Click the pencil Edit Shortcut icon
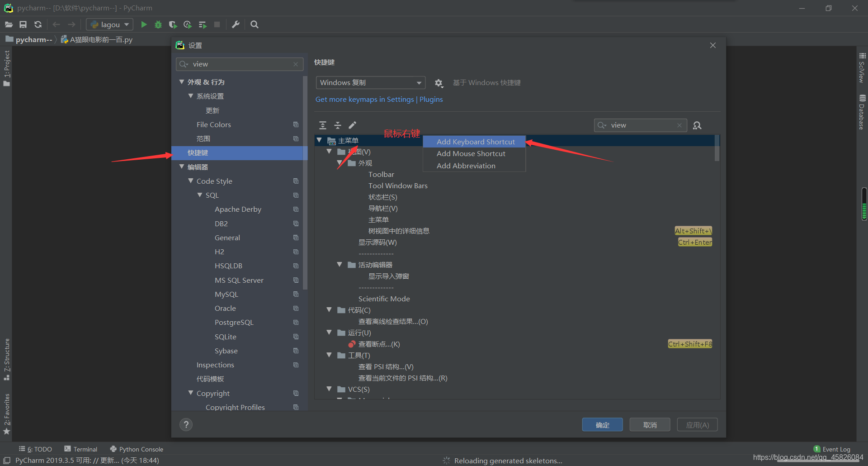 tap(353, 125)
